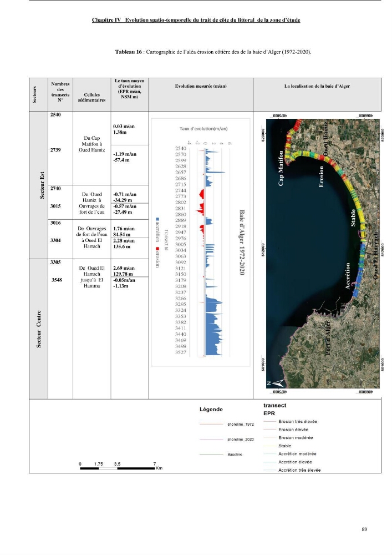The image size is (392, 555).
Task: Click the rate value '-1.19 m/an'
Action: pyautogui.click(x=125, y=154)
